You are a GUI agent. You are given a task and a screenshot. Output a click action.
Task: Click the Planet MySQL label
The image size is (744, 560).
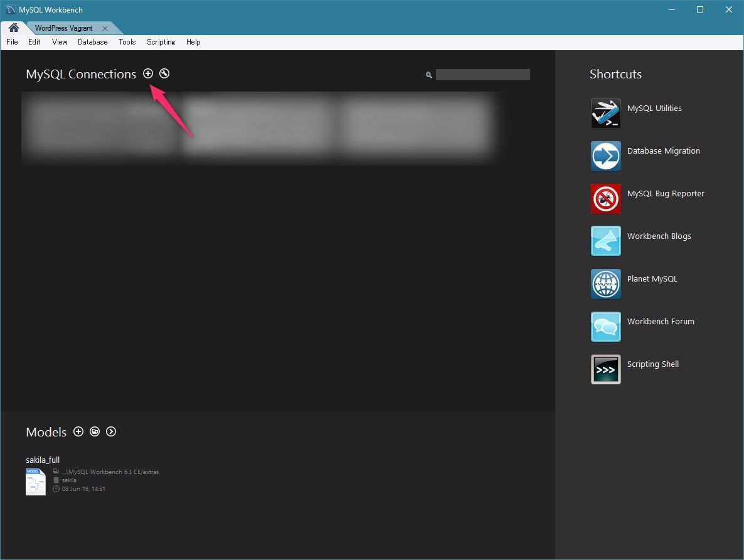point(652,279)
